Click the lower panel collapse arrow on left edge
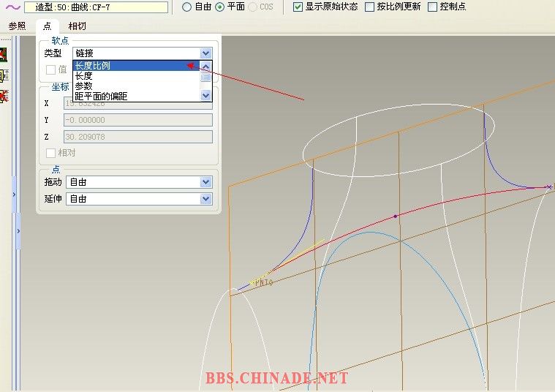The height and width of the screenshot is (392, 555). [x=18, y=231]
